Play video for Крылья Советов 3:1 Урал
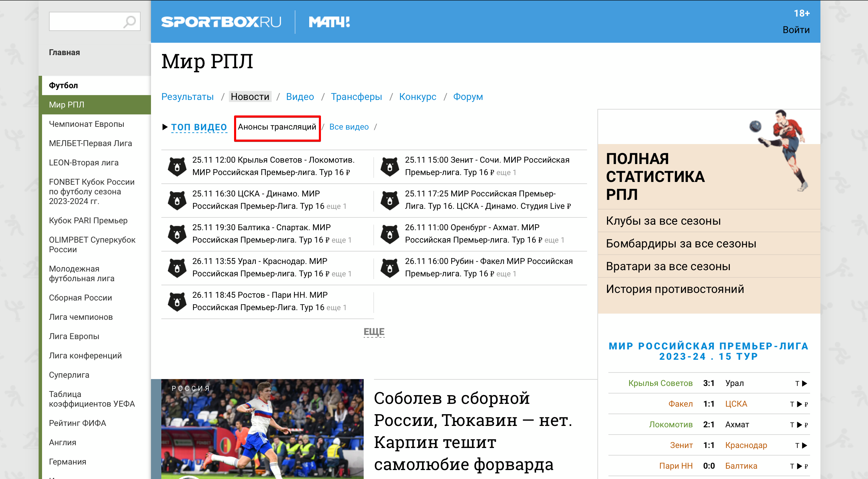 805,384
